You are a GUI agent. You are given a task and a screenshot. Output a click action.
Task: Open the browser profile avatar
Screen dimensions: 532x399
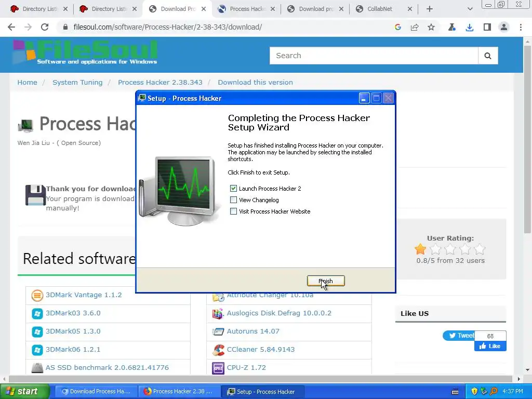[504, 27]
